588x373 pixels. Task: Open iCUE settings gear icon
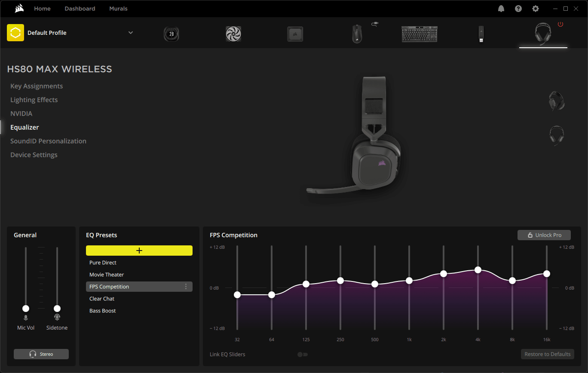[x=535, y=9]
